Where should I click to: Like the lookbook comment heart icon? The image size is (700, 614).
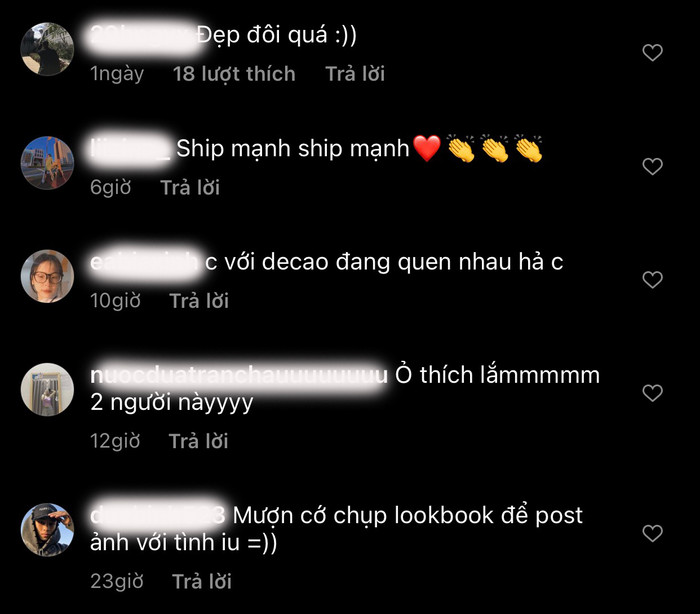pyautogui.click(x=652, y=533)
